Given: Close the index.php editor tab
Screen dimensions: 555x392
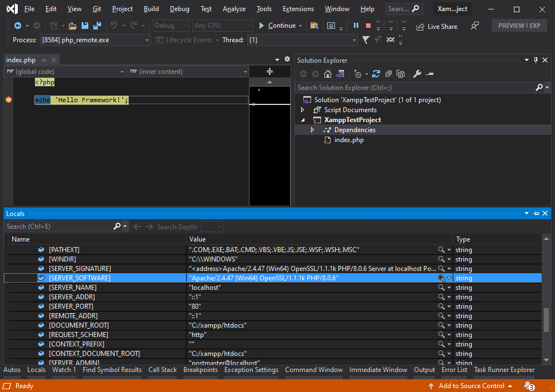Looking at the screenshot, I should point(54,60).
